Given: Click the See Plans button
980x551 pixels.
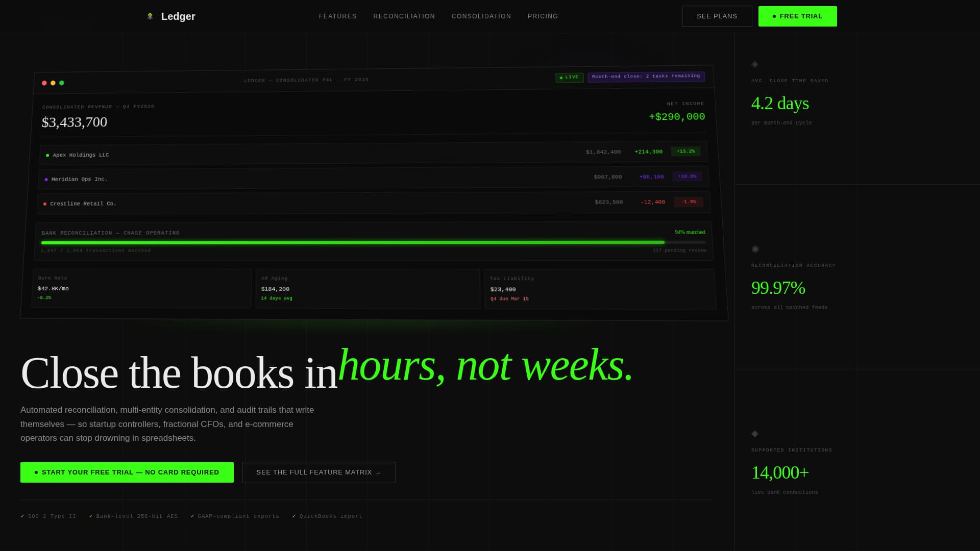Looking at the screenshot, I should 717,16.
